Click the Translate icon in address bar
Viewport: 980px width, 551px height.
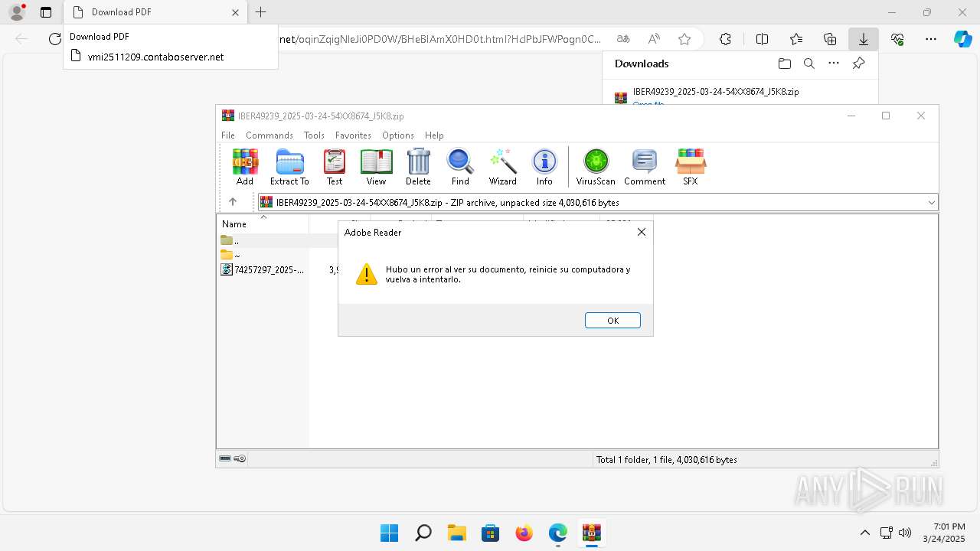[623, 39]
